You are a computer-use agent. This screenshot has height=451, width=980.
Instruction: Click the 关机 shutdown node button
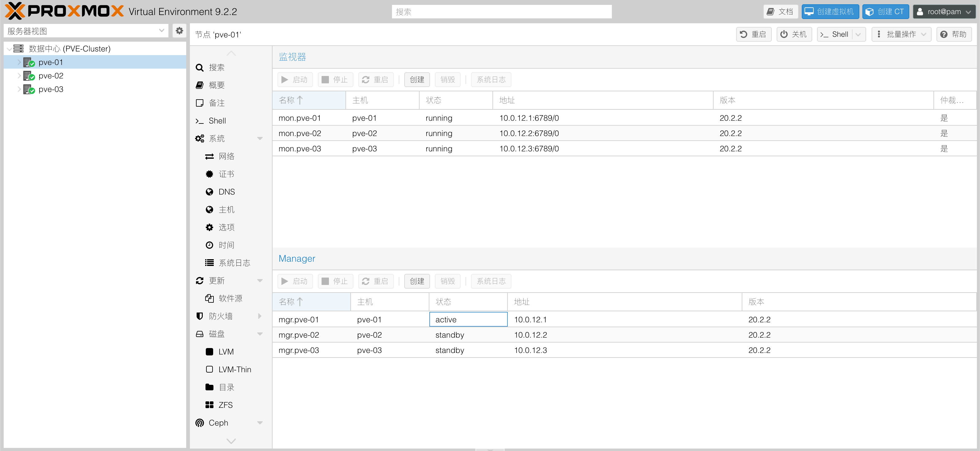tap(793, 34)
